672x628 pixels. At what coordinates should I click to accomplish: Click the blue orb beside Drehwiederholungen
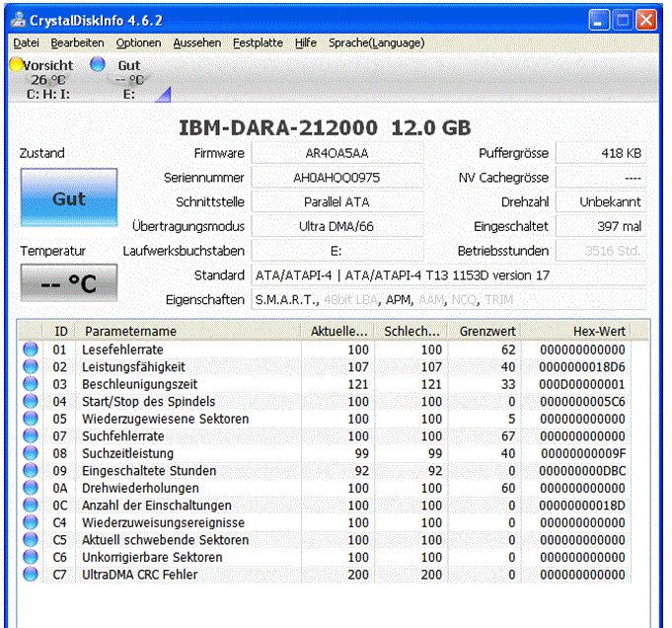(30, 488)
